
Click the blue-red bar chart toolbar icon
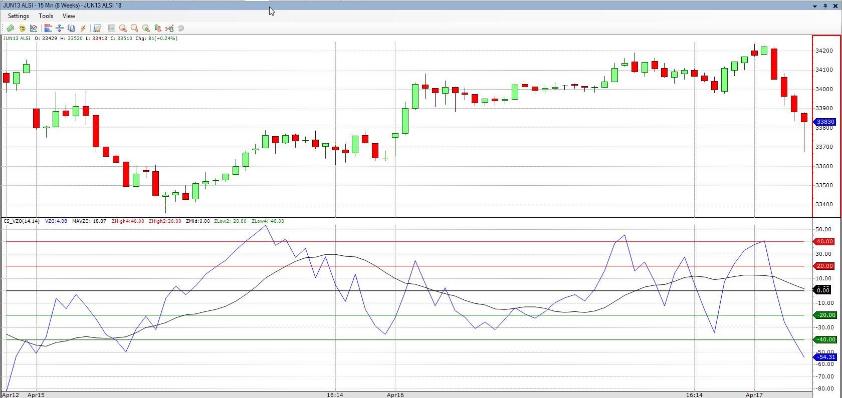[x=48, y=28]
